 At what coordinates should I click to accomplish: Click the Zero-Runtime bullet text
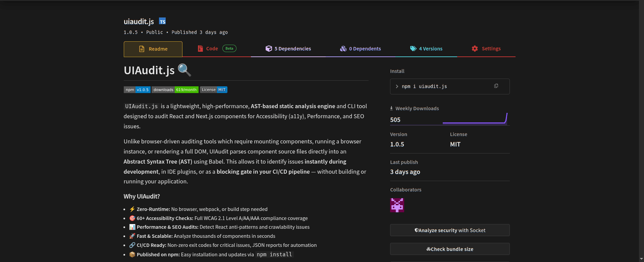pos(199,209)
